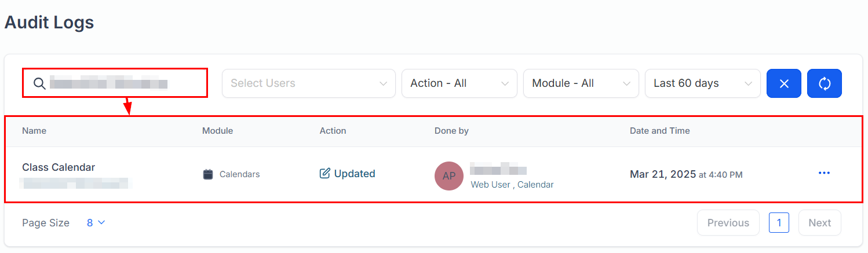This screenshot has width=868, height=253.
Task: Select page 1 in pagination
Action: (x=779, y=223)
